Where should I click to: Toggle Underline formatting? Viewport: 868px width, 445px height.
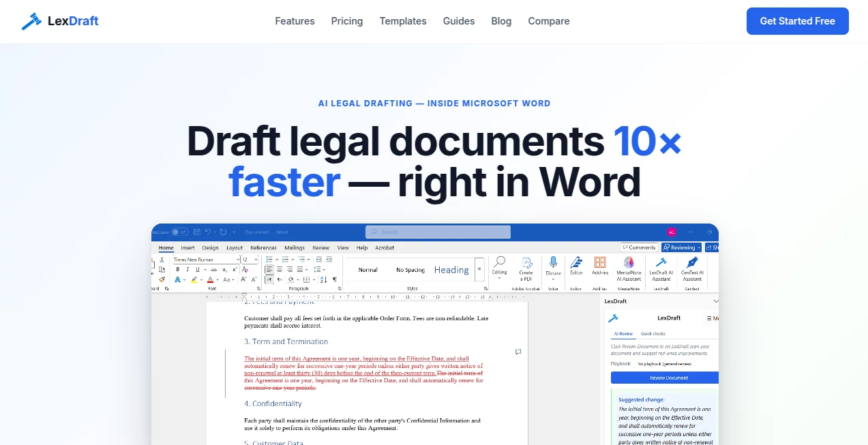point(197,269)
